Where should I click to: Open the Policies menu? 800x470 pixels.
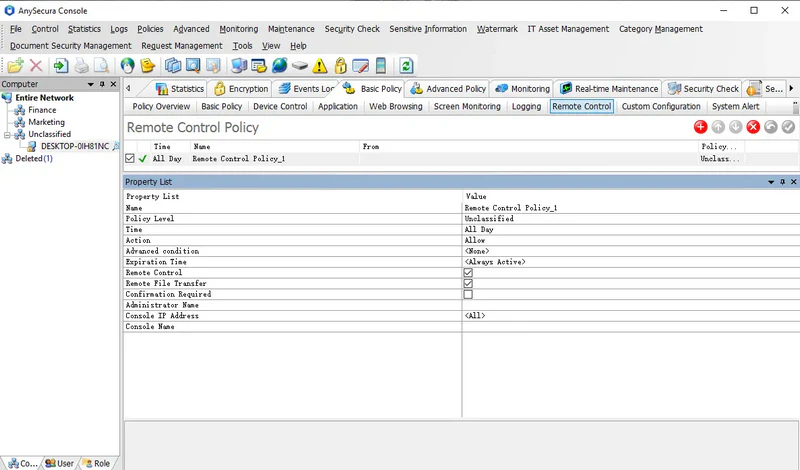pos(150,29)
